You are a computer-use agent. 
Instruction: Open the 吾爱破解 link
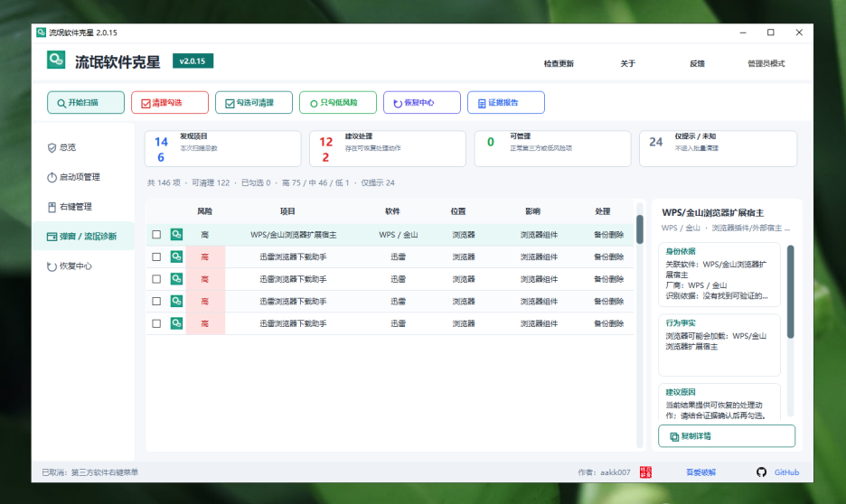click(x=700, y=472)
